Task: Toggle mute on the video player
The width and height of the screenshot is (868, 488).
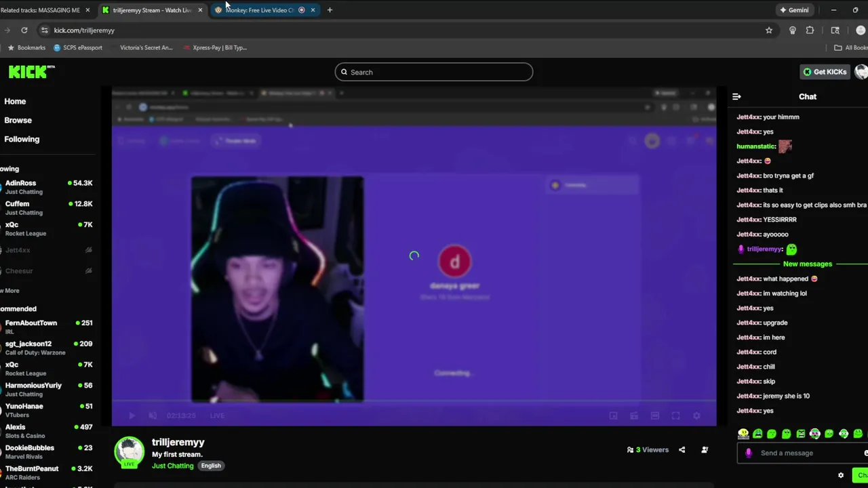Action: [x=153, y=415]
